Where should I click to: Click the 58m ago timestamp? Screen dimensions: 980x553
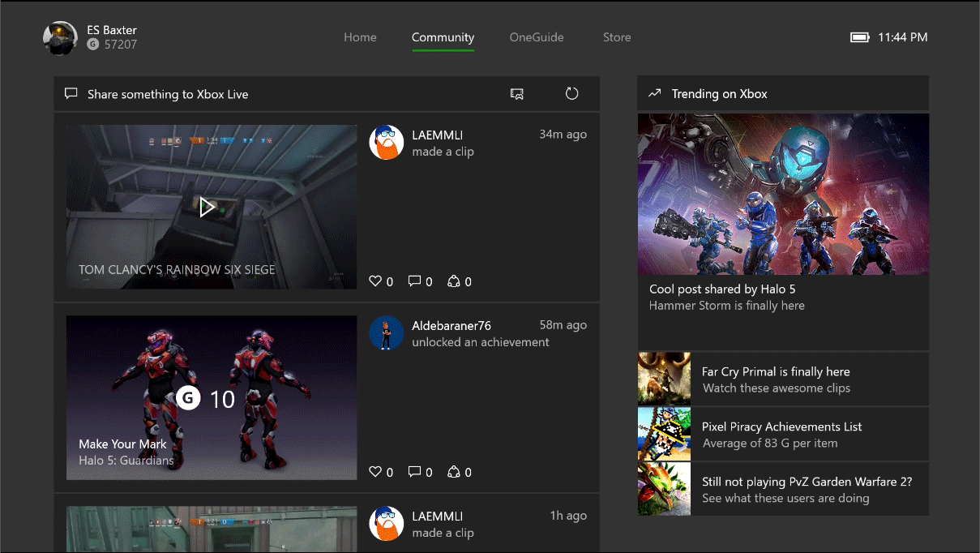point(563,325)
